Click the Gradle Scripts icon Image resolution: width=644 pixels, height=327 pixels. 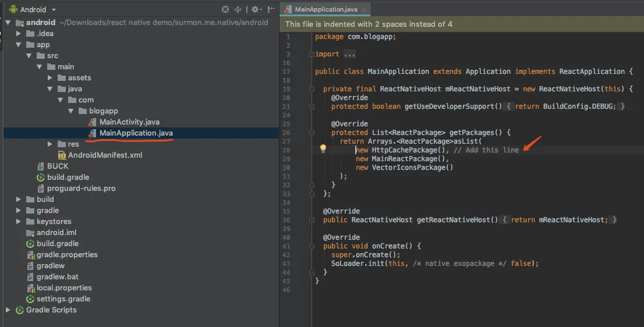[x=20, y=310]
